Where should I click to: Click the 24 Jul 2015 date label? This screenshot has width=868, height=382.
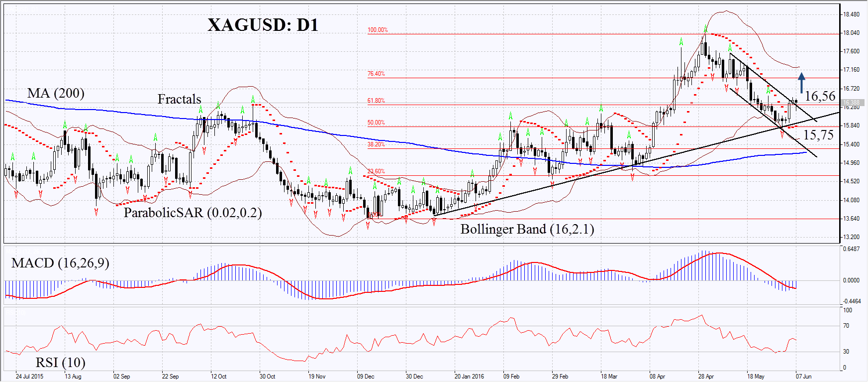pos(29,377)
